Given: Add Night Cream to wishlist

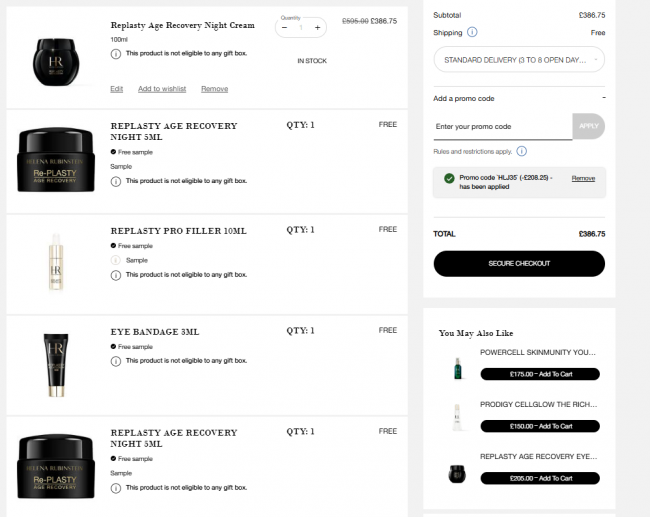Looking at the screenshot, I should [x=162, y=89].
